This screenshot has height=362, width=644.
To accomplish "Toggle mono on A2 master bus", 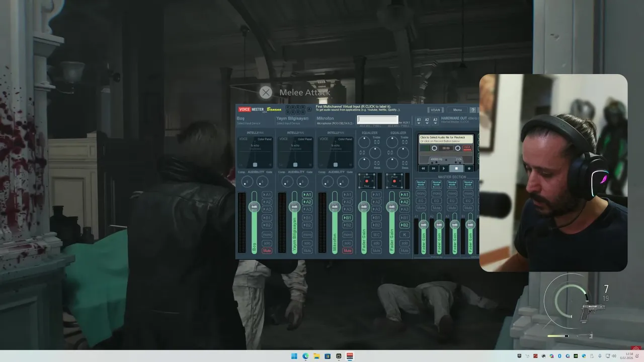I will [437, 193].
